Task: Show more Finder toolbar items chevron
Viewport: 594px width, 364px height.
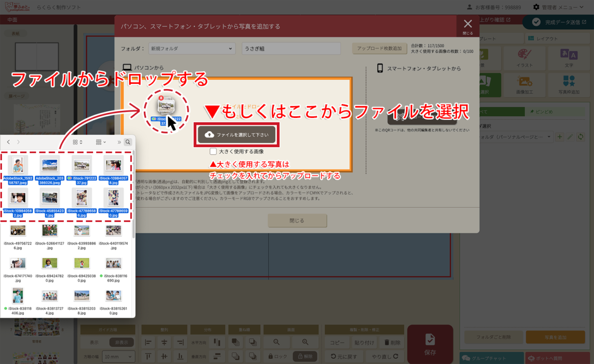Action: (119, 142)
